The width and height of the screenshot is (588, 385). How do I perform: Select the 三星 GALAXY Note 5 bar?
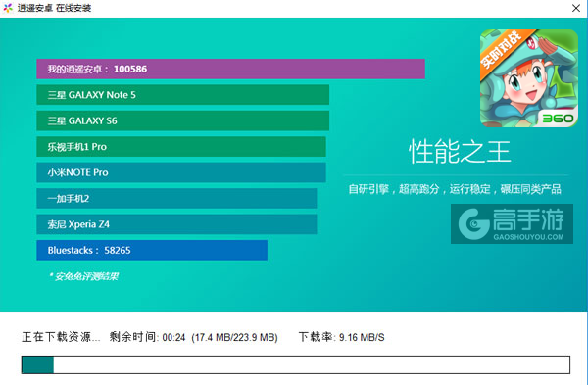[182, 95]
